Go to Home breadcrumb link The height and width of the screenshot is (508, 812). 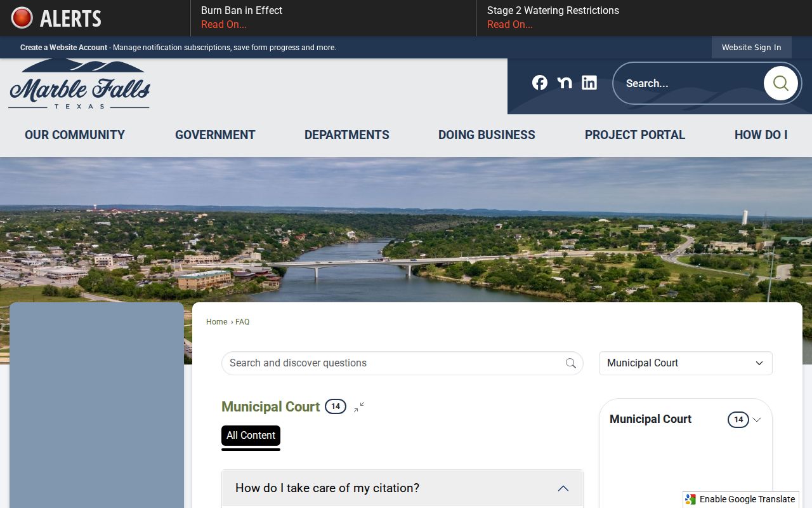click(x=216, y=322)
